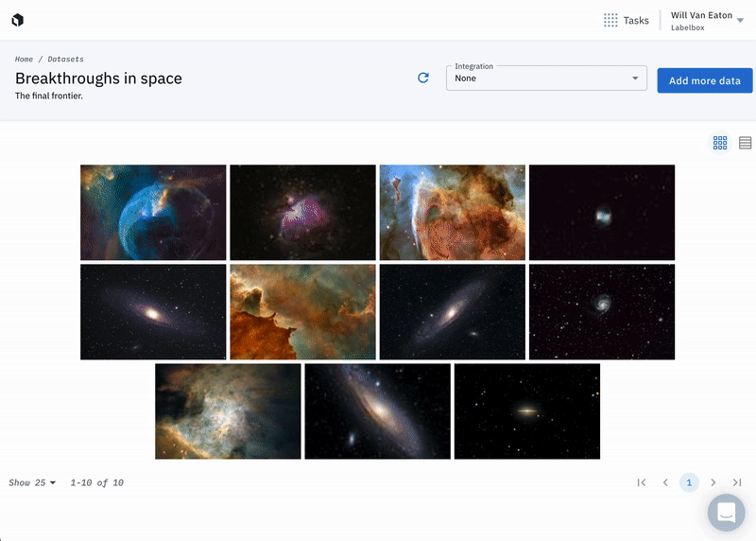Open the Show 25 rows dropdown

32,482
